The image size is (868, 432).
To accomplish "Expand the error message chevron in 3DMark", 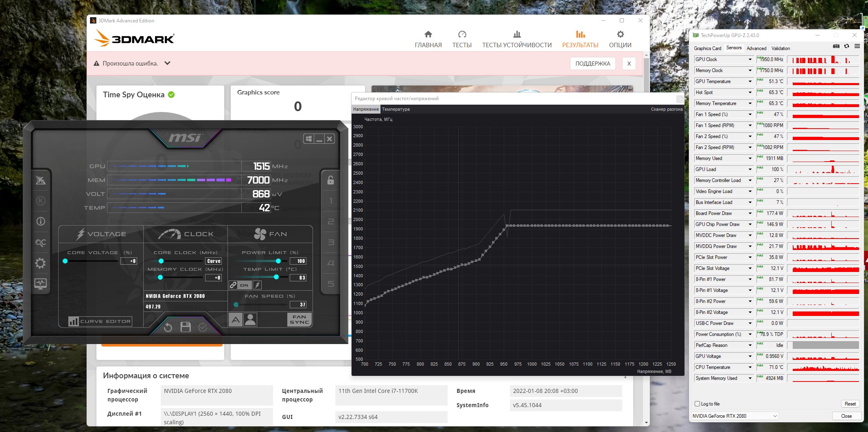I will (x=167, y=63).
